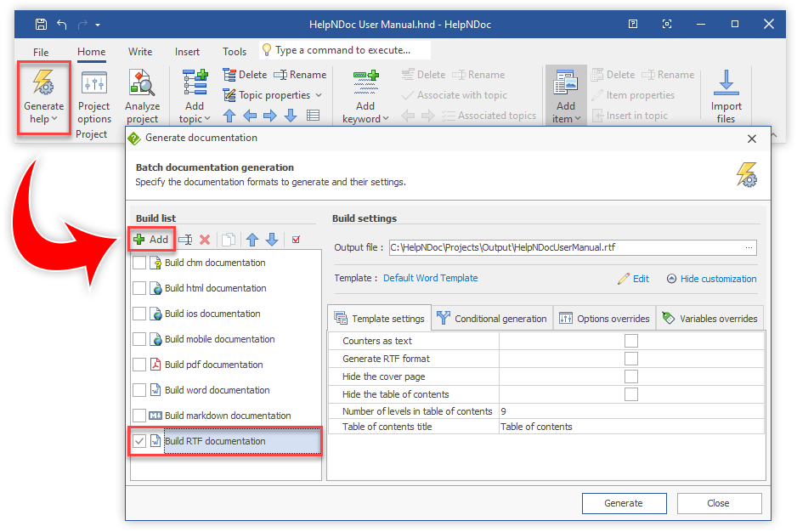Click the Save icon in title bar

click(x=41, y=24)
